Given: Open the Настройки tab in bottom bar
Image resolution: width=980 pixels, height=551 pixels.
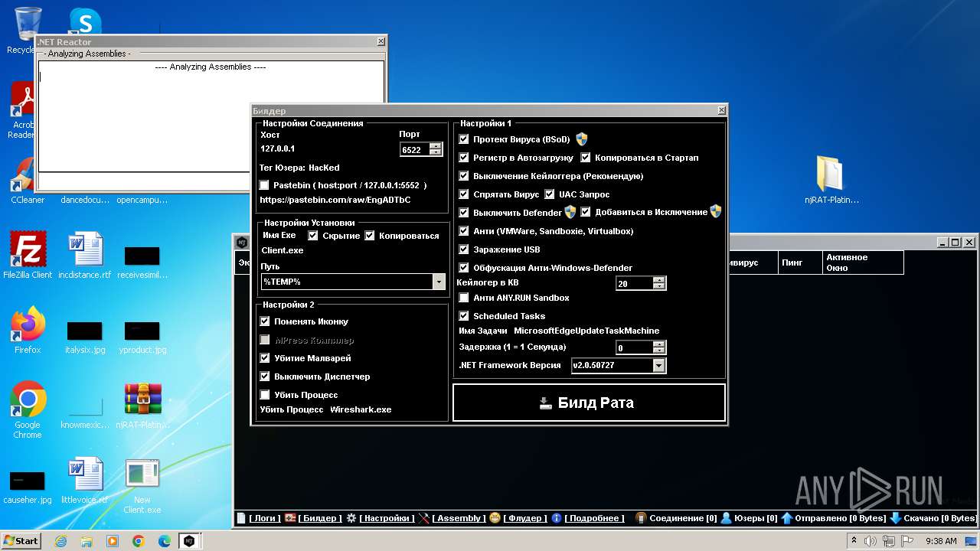Looking at the screenshot, I should pyautogui.click(x=387, y=518).
